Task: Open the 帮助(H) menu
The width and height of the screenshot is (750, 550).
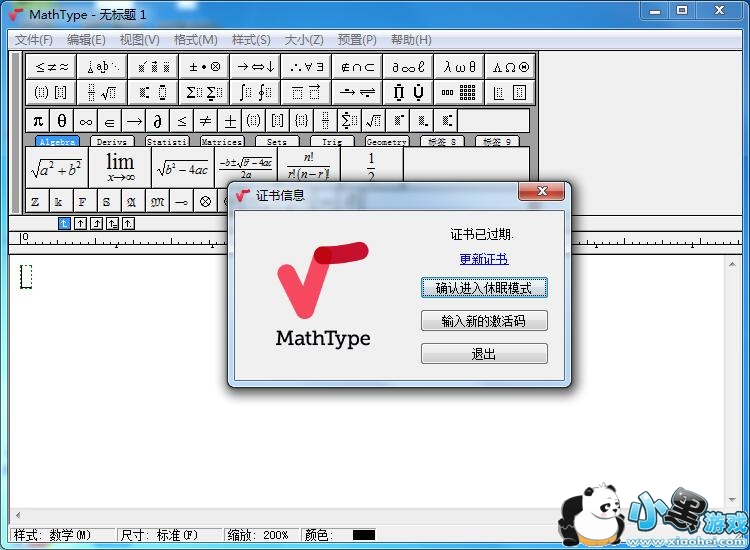Action: coord(411,40)
